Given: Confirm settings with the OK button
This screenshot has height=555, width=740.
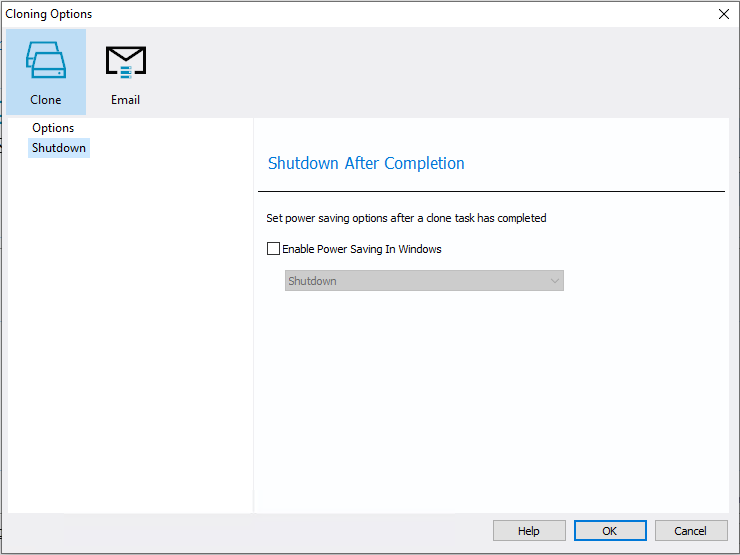Looking at the screenshot, I should 609,531.
